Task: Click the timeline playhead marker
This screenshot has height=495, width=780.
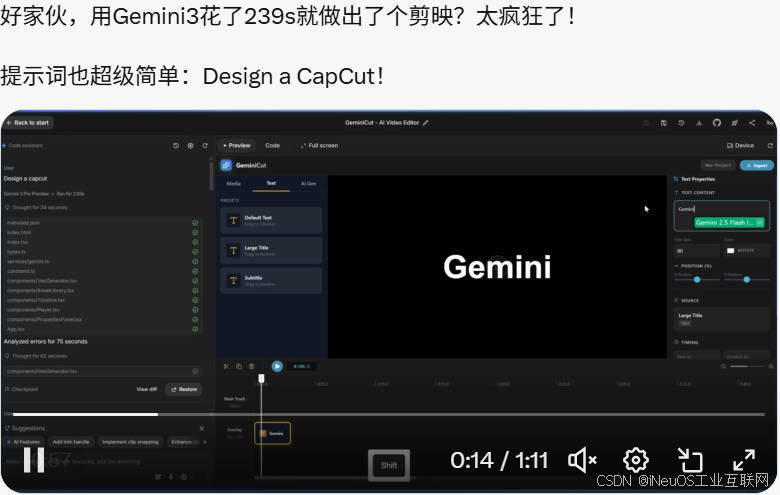Action: (261, 379)
